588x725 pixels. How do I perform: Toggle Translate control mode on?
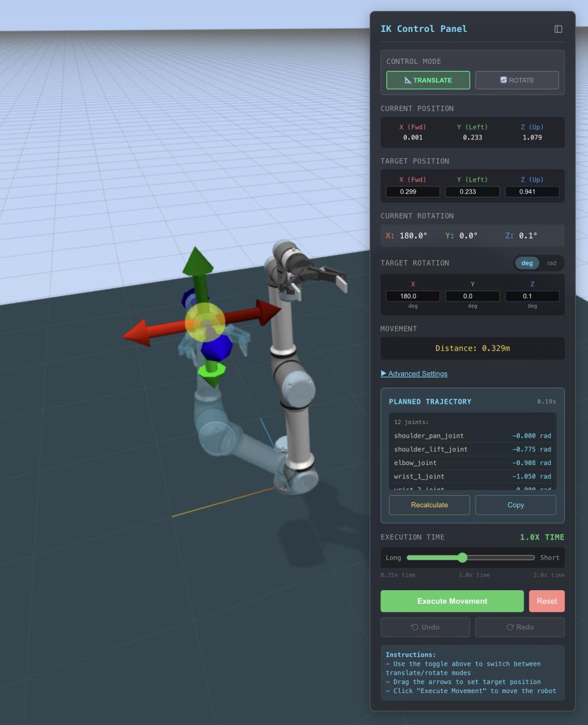pyautogui.click(x=428, y=80)
